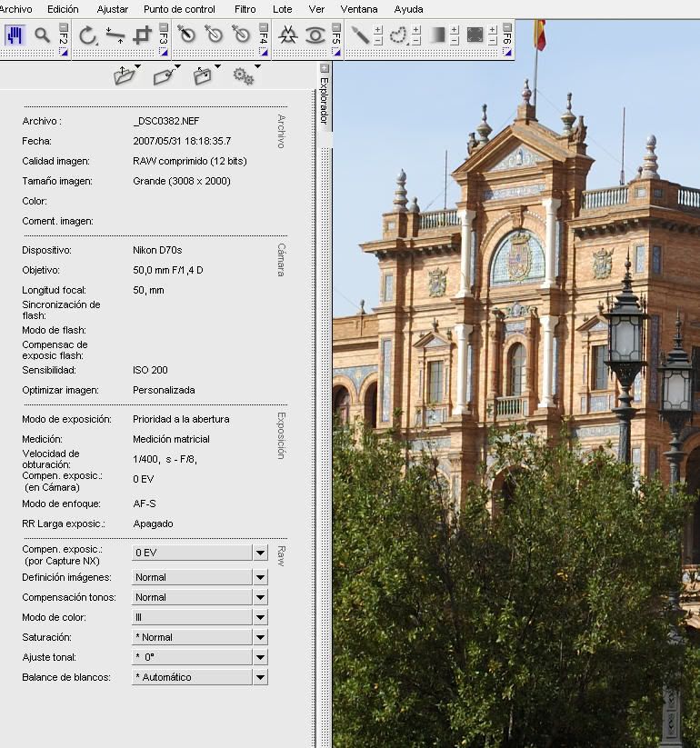Viewport: 700px width, 748px height.
Task: Expand the arrow beside the batch gears icon
Action: [257, 66]
